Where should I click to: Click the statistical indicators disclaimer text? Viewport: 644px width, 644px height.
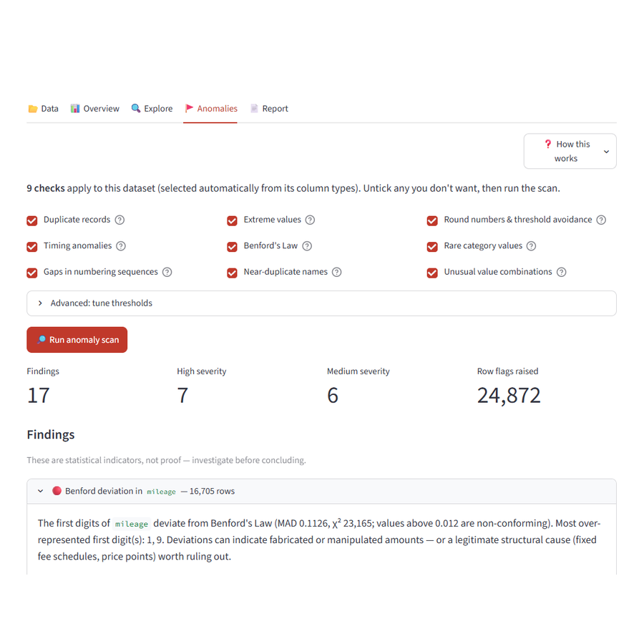click(x=166, y=460)
